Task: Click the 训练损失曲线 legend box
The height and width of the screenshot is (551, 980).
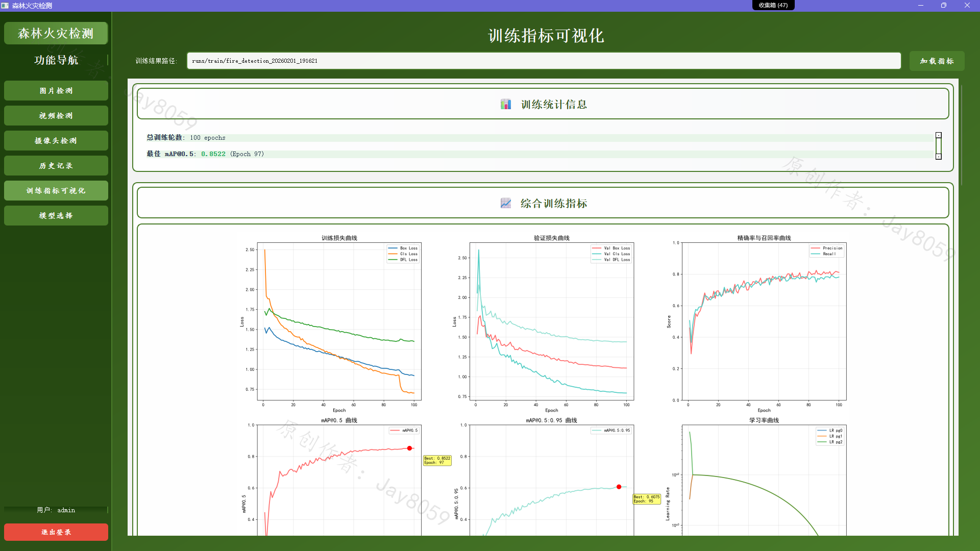Action: [x=403, y=254]
